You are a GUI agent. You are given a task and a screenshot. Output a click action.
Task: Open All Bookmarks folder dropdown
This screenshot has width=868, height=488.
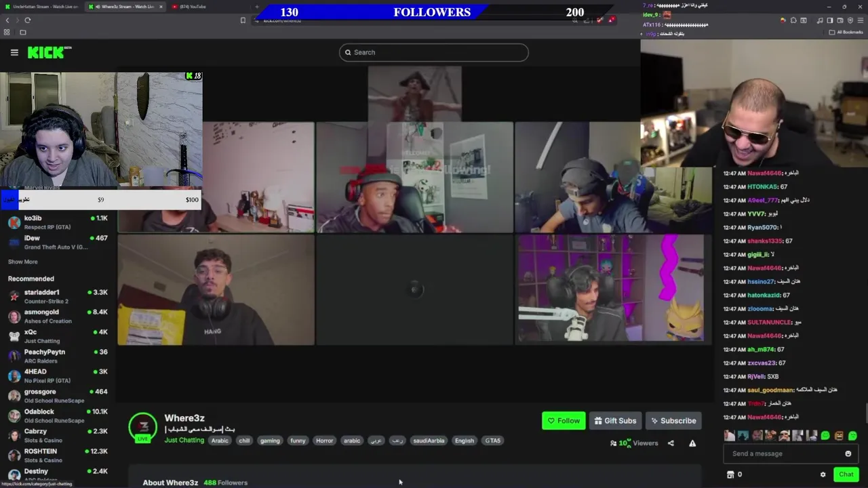pyautogui.click(x=846, y=32)
